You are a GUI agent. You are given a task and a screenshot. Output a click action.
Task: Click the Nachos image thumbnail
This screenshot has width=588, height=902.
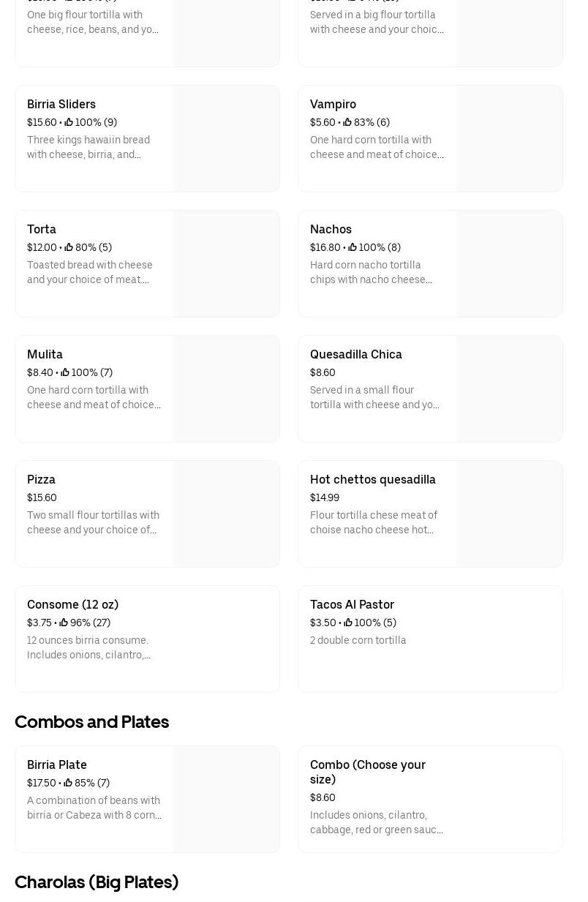[x=509, y=264]
